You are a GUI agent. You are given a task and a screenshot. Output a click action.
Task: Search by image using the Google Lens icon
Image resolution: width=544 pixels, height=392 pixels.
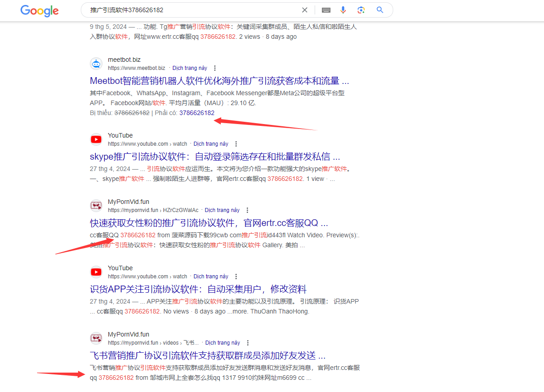361,10
